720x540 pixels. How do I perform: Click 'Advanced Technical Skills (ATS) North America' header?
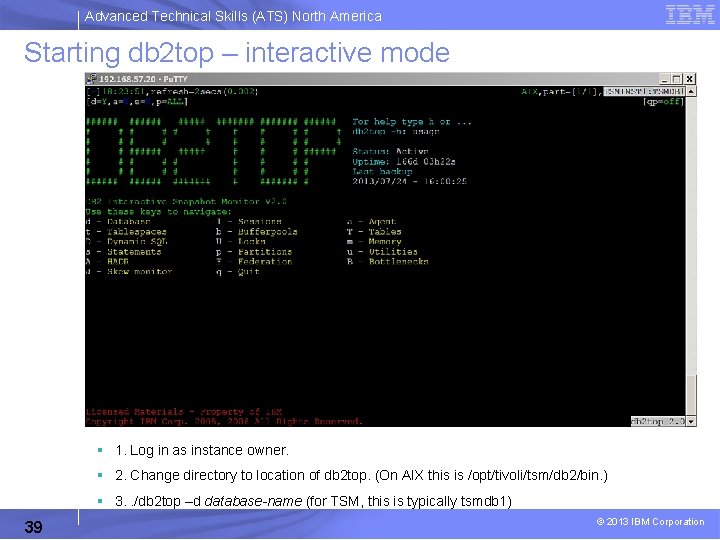(x=233, y=16)
